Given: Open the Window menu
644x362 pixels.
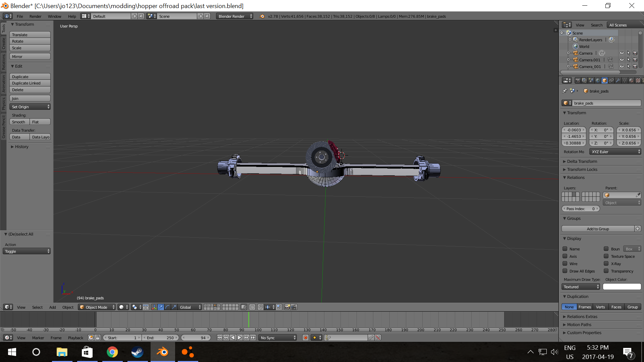Looking at the screenshot, I should point(54,16).
